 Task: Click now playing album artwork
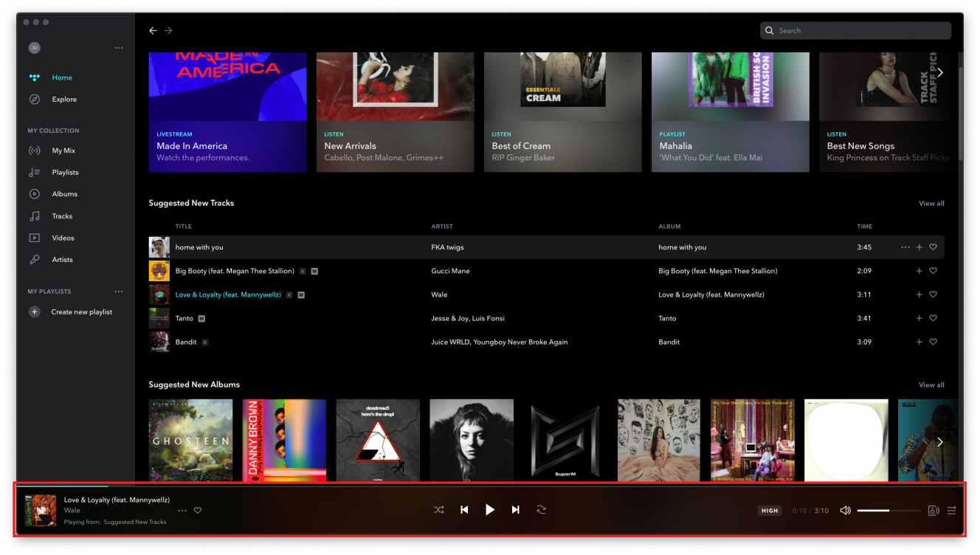(x=41, y=511)
